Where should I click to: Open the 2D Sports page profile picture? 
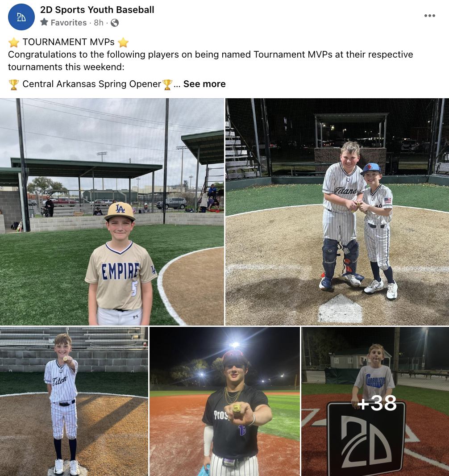21,17
